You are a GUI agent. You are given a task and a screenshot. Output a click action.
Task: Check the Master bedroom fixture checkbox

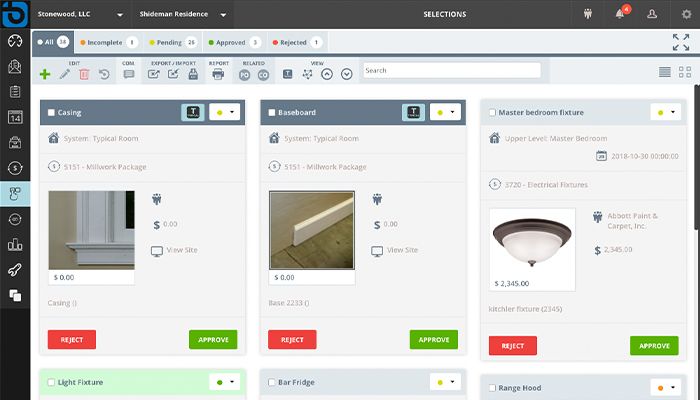coord(492,112)
